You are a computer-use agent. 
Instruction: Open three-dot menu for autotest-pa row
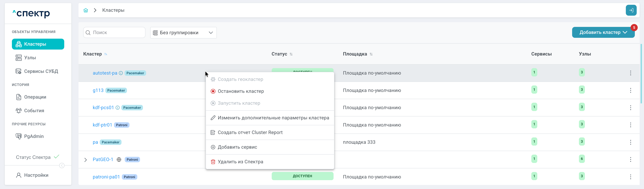(630, 73)
